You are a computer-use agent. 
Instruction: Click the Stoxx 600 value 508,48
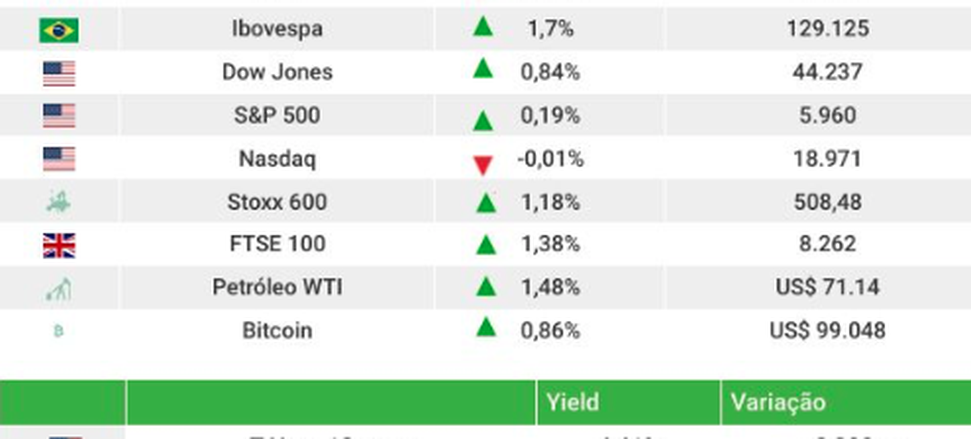coord(827,202)
